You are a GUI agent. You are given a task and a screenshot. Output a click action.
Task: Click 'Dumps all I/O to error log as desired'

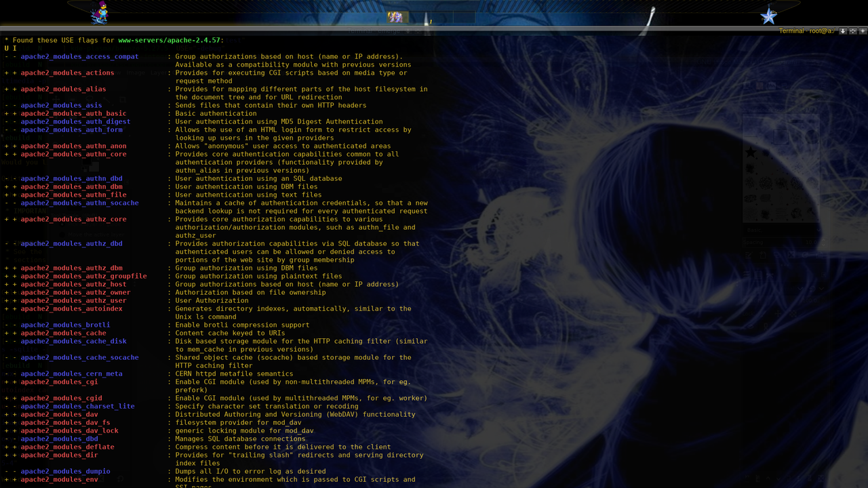coord(250,472)
